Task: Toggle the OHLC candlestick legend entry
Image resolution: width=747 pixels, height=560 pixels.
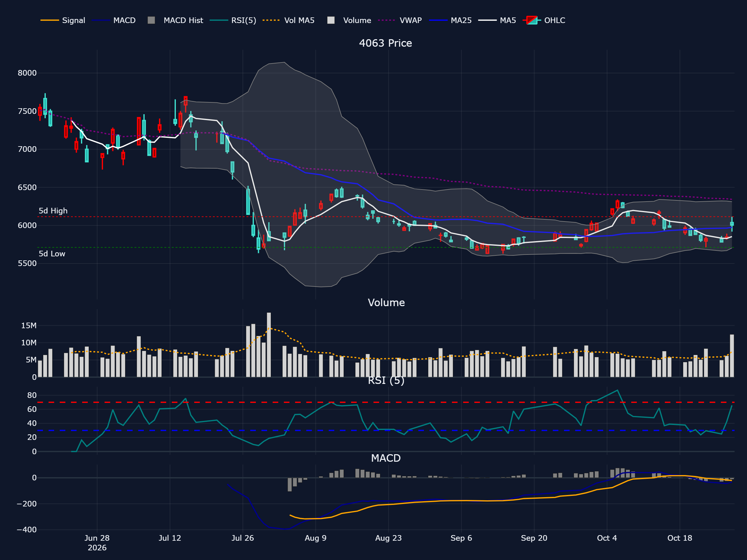Action: point(544,20)
